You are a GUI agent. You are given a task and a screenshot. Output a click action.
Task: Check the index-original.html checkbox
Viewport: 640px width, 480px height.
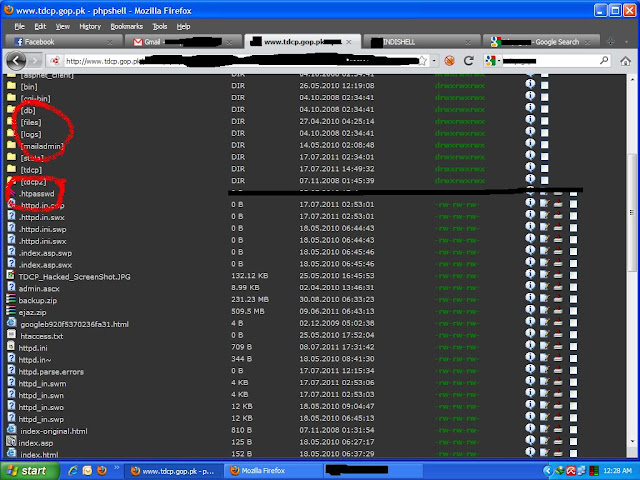(x=573, y=430)
